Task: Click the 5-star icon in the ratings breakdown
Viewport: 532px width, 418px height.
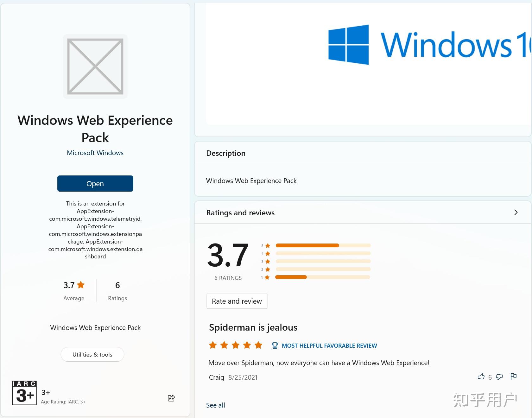Action: (x=267, y=245)
